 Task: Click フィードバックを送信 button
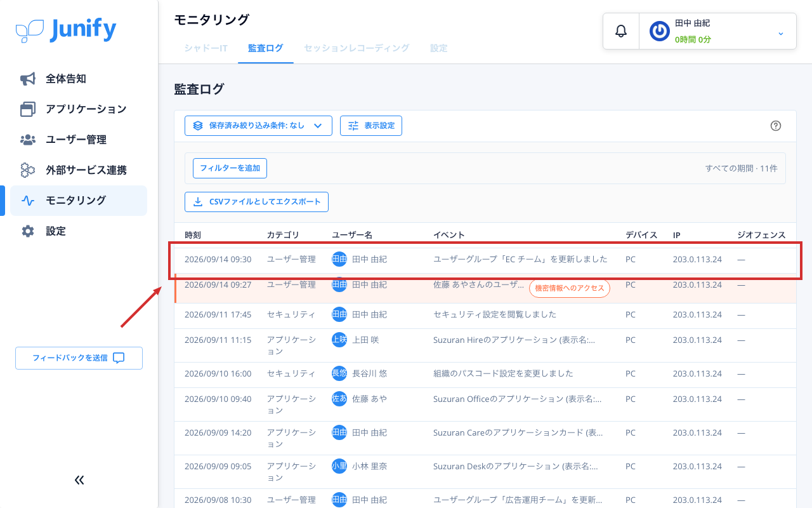[79, 358]
